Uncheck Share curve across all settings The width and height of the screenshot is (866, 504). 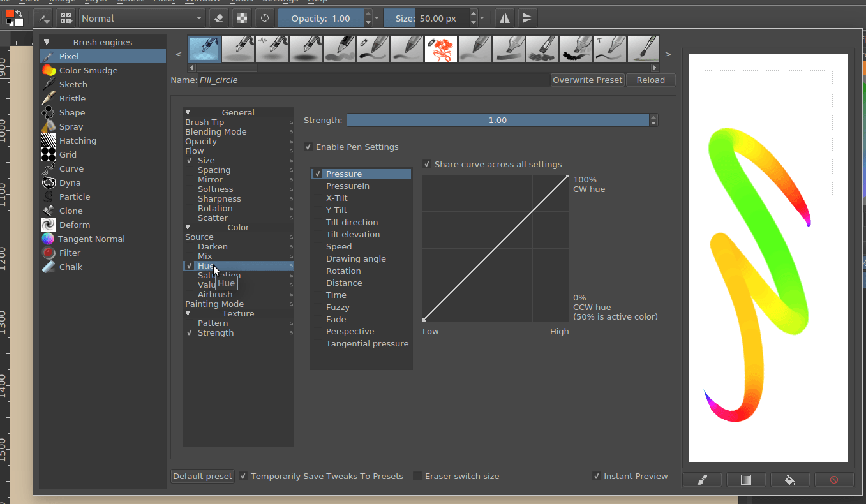coord(426,164)
